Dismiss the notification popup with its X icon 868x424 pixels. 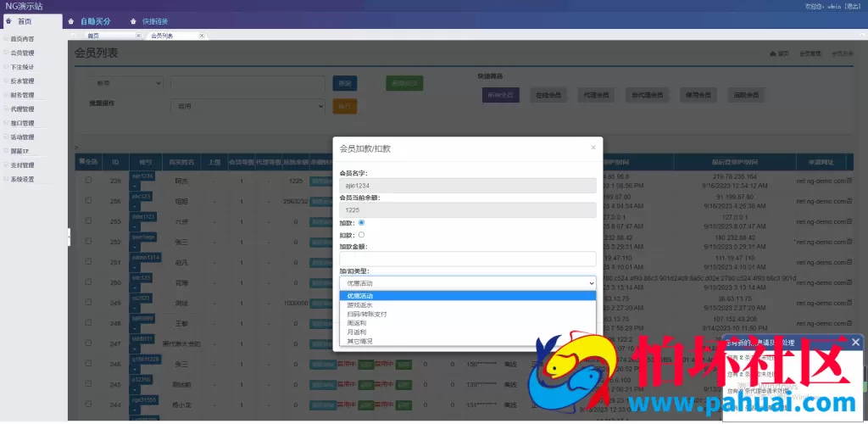pos(855,342)
